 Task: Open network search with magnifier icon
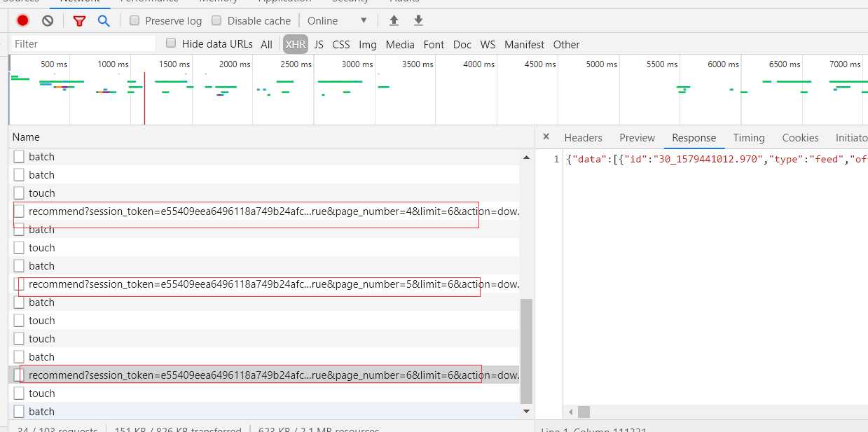tap(104, 20)
